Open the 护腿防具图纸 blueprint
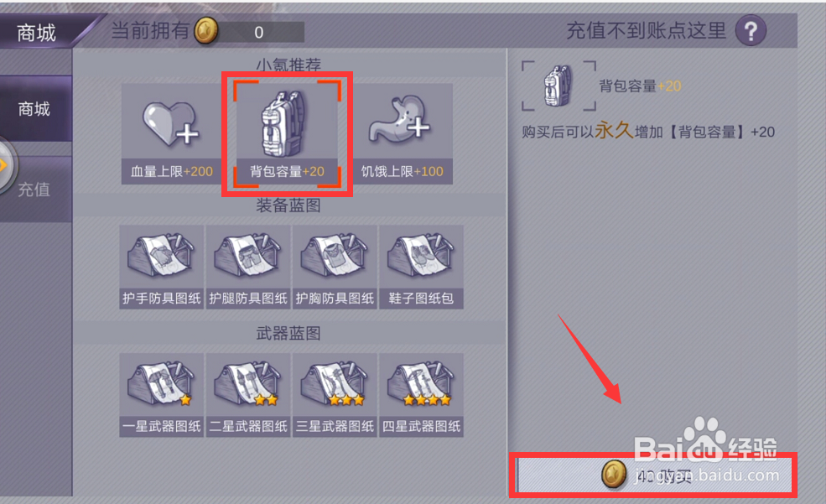Screen dimensions: 826x504 (248, 267)
